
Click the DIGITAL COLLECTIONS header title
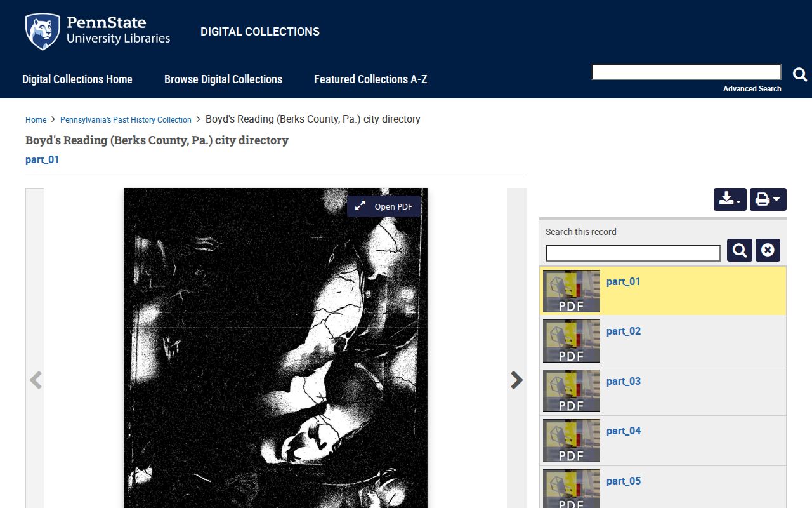tap(260, 32)
